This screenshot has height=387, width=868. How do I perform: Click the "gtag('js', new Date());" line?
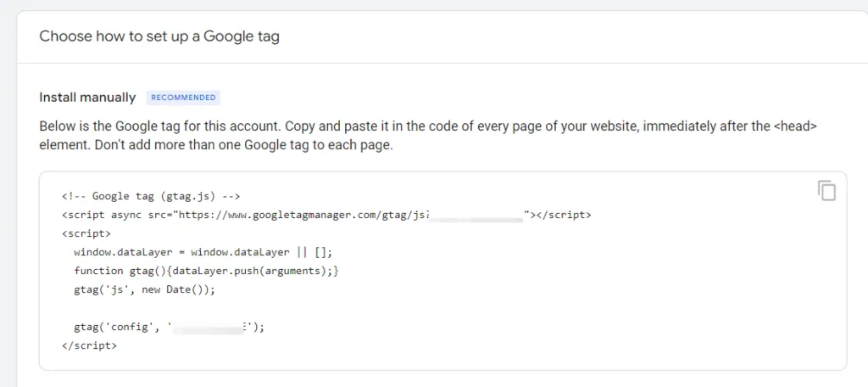pos(144,289)
